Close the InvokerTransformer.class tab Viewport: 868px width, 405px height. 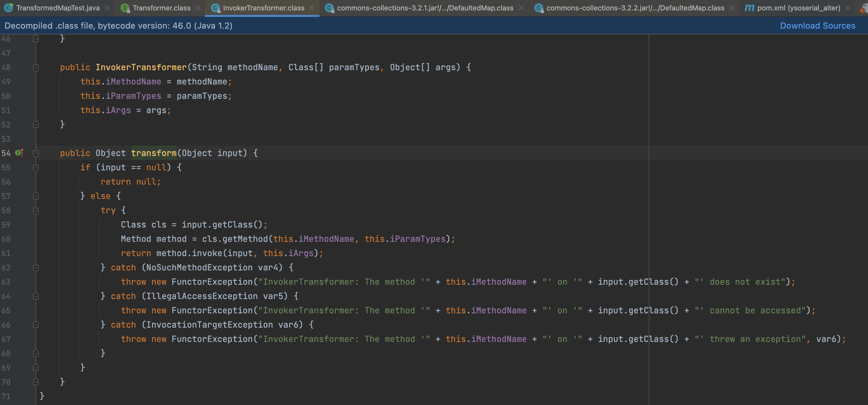pyautogui.click(x=312, y=8)
